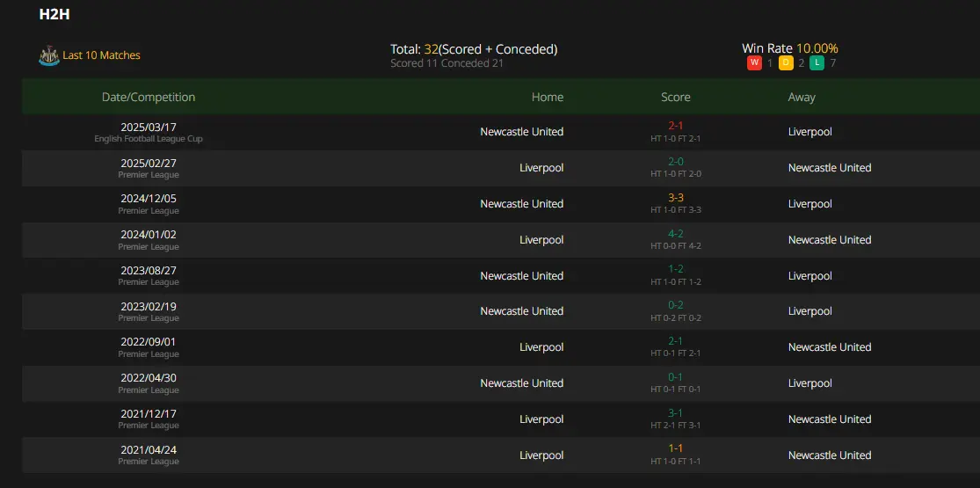Image resolution: width=980 pixels, height=488 pixels.
Task: Click the 4-2 score
Action: [676, 234]
